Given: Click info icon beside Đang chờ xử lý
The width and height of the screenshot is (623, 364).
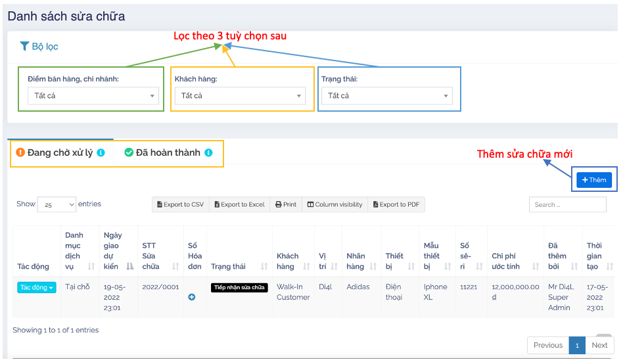Looking at the screenshot, I should [x=101, y=153].
